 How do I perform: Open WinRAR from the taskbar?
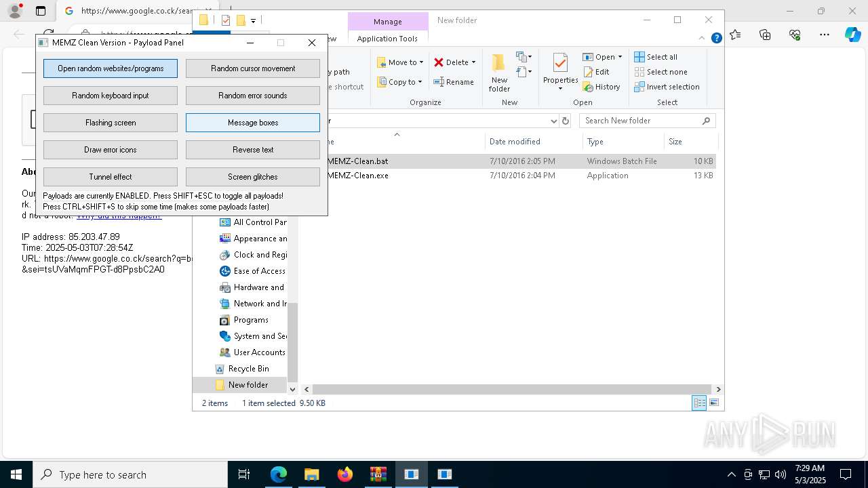378,474
